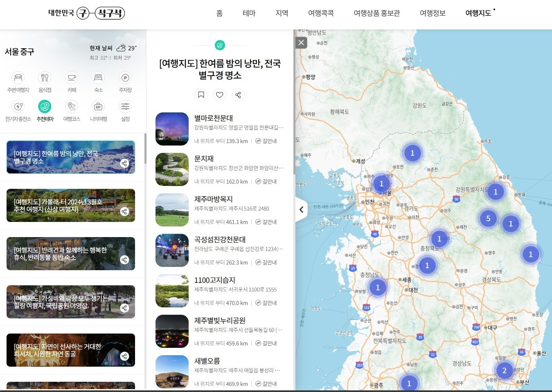Share the 반려견과 함께하는 card
This screenshot has height=392, width=552.
pos(124,260)
